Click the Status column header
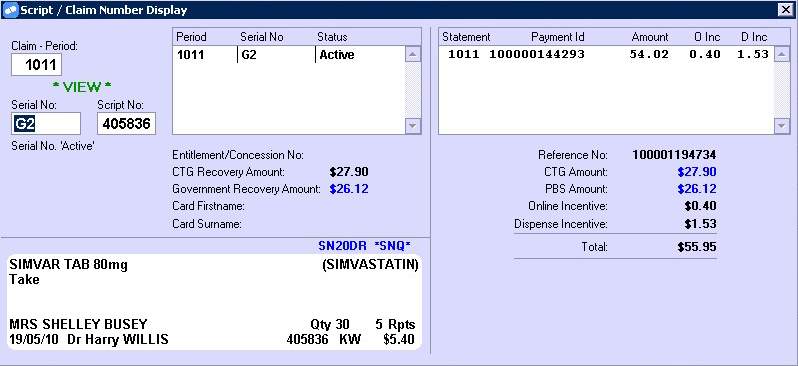 pyautogui.click(x=332, y=37)
